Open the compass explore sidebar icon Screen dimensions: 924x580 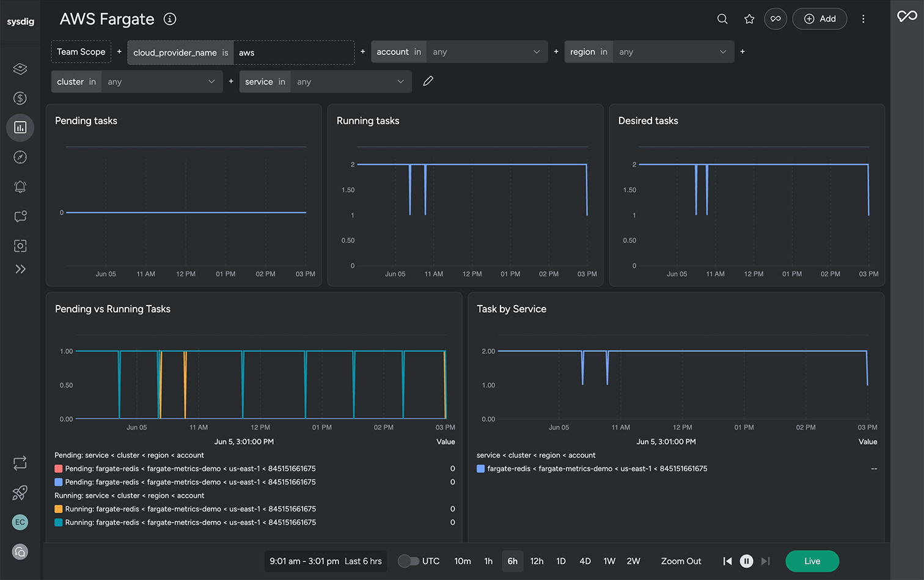[20, 157]
